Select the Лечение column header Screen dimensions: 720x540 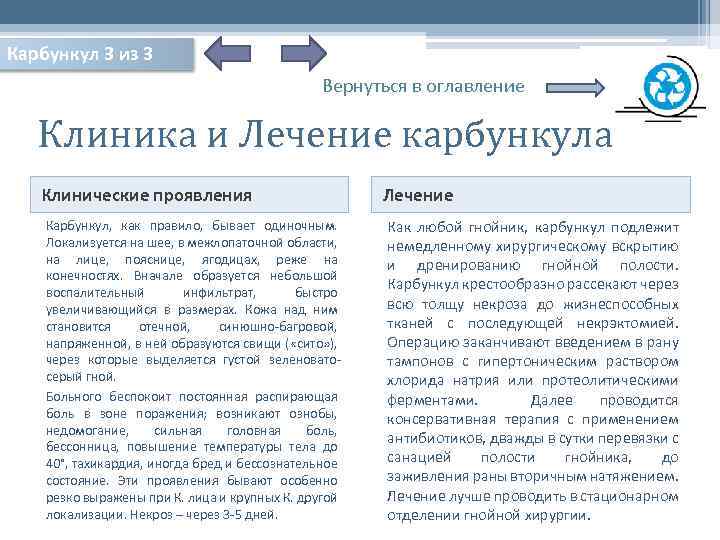(530, 195)
